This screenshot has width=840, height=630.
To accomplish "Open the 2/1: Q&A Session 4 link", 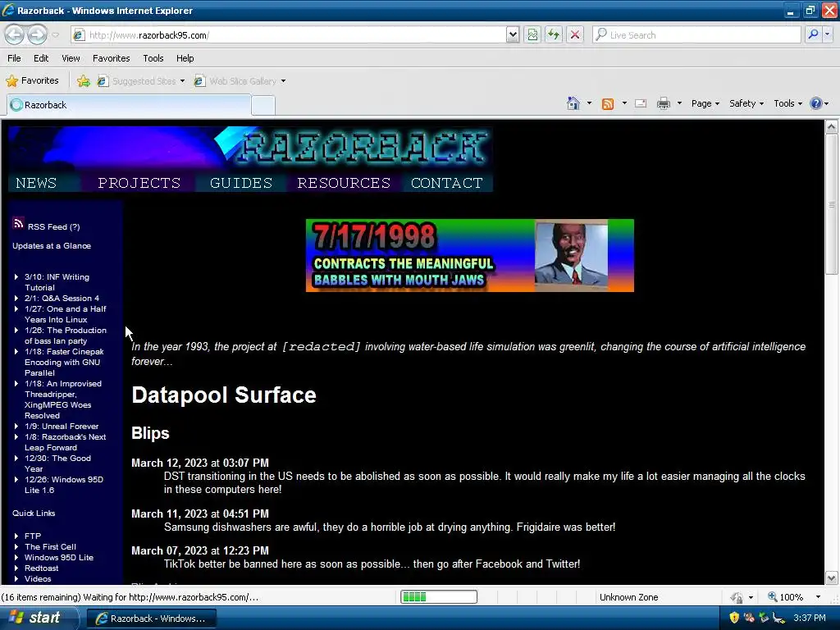I will click(x=62, y=299).
